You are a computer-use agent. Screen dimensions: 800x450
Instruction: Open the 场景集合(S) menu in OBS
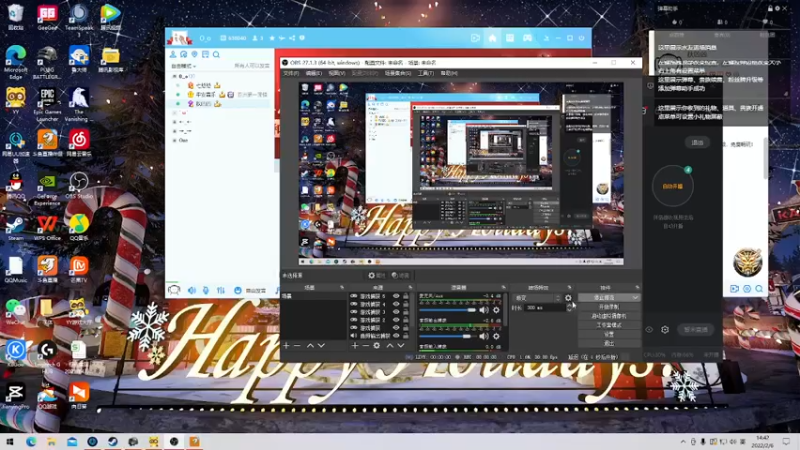(398, 73)
